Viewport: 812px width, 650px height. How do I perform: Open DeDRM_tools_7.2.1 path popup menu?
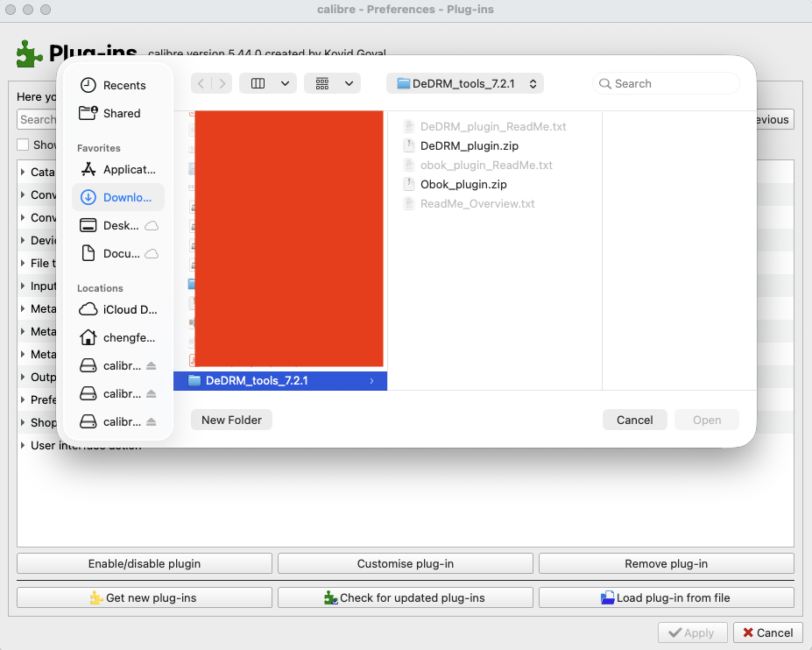(465, 84)
